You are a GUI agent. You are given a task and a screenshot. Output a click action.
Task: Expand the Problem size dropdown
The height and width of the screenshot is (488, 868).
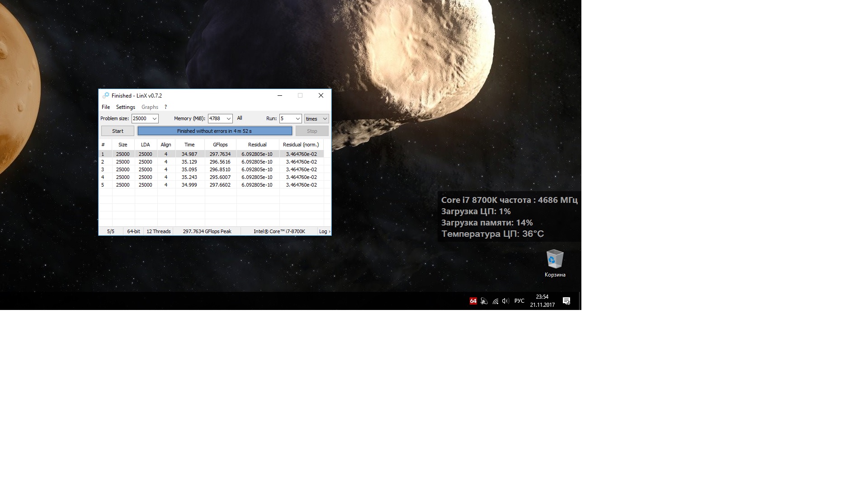click(154, 118)
